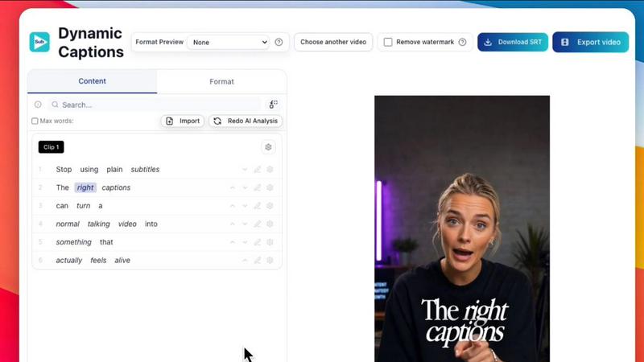Move line 5 up with chevron
Screen dimensions: 644x362
[x=233, y=242]
